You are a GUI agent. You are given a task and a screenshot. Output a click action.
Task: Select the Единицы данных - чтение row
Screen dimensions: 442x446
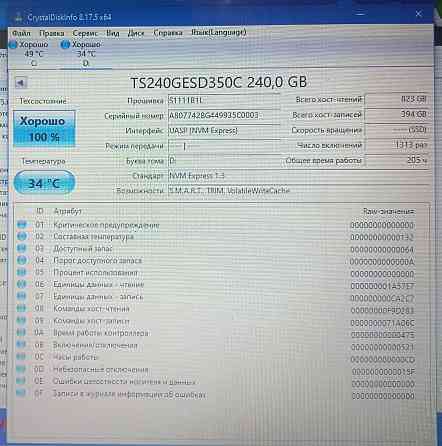tap(215, 285)
